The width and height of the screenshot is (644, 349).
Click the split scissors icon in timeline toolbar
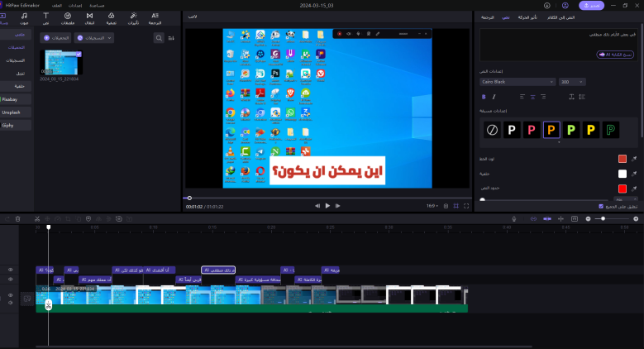36,218
